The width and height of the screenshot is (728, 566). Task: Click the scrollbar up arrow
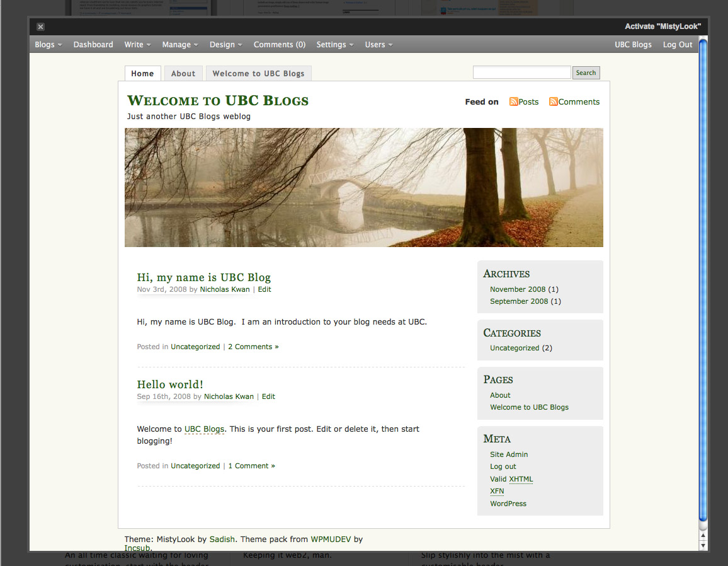[x=703, y=536]
